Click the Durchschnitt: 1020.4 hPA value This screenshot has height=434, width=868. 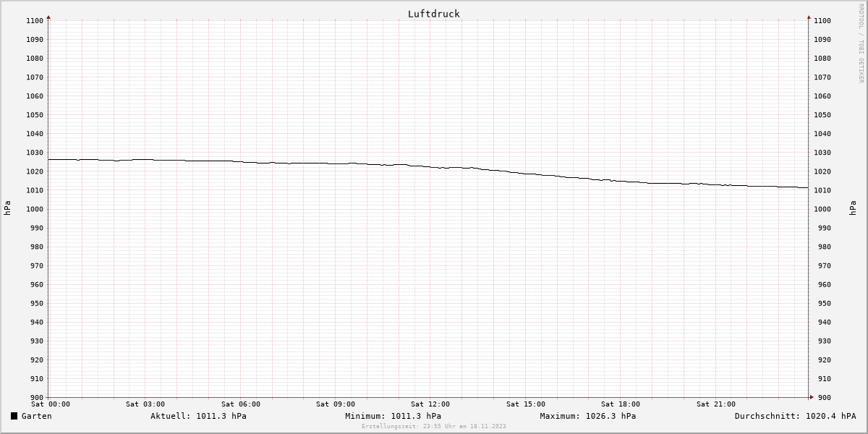coord(795,416)
